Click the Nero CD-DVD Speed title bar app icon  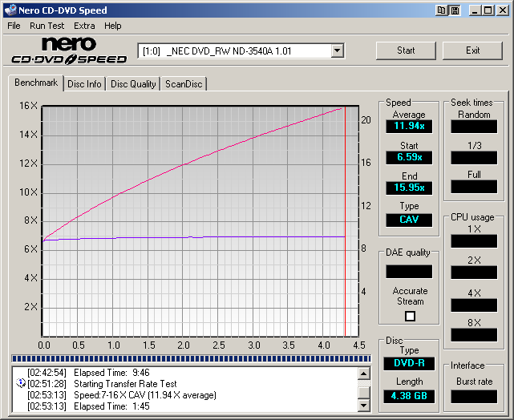pyautogui.click(x=10, y=10)
